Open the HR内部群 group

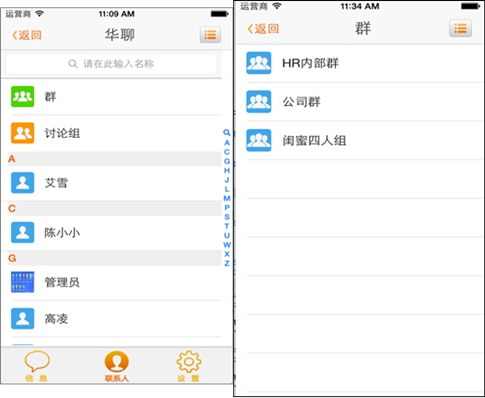point(360,63)
